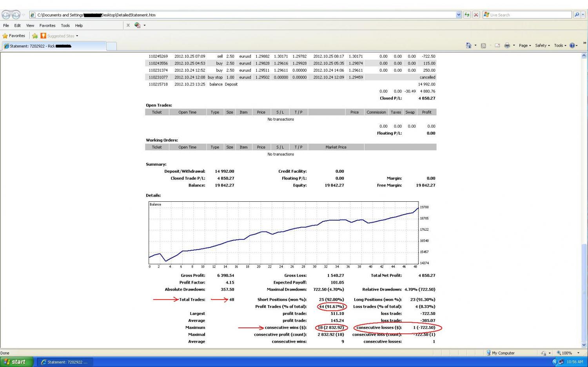Viewport: 588px width, 367px height.
Task: Run search with the magnifier icon
Action: (x=576, y=15)
